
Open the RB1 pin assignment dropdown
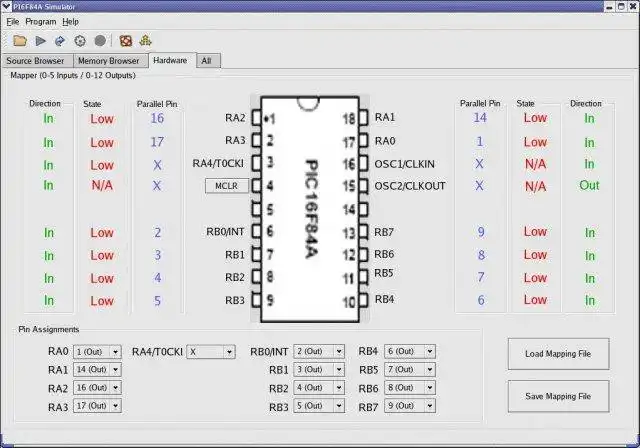click(x=319, y=370)
